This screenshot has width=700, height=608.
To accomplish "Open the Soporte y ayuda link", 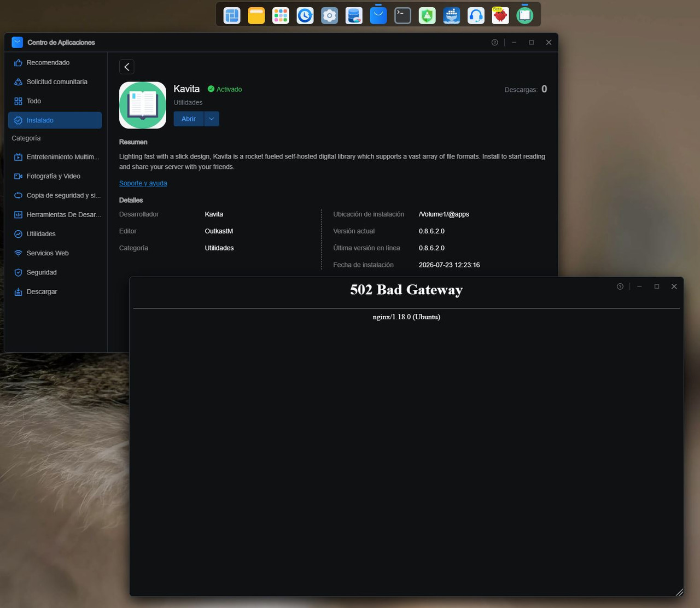I will click(x=143, y=183).
